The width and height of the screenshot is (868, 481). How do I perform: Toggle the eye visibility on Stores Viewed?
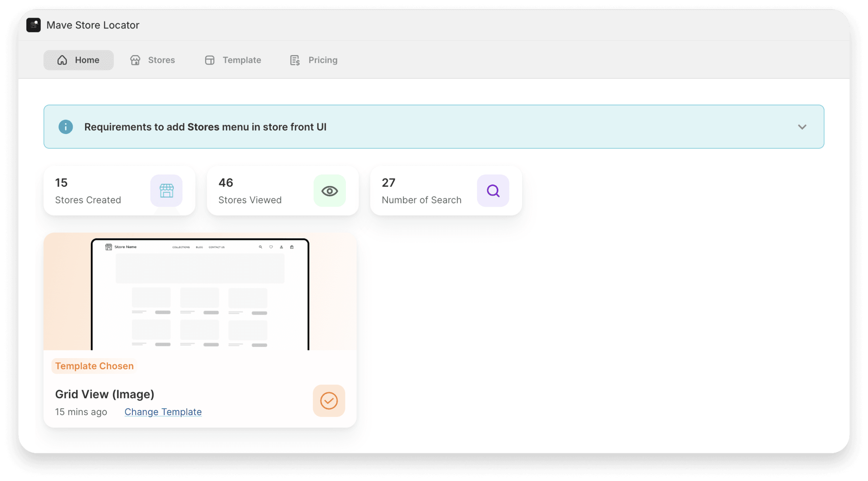tap(330, 191)
